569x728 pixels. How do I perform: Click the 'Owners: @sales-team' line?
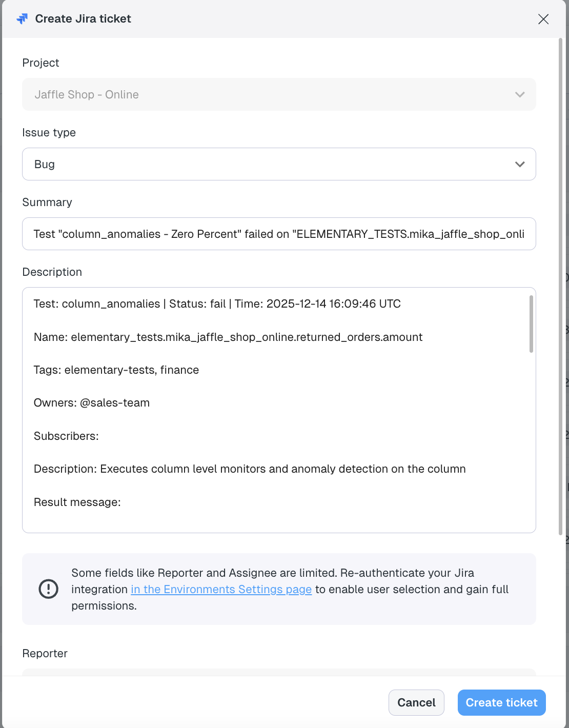(x=92, y=402)
